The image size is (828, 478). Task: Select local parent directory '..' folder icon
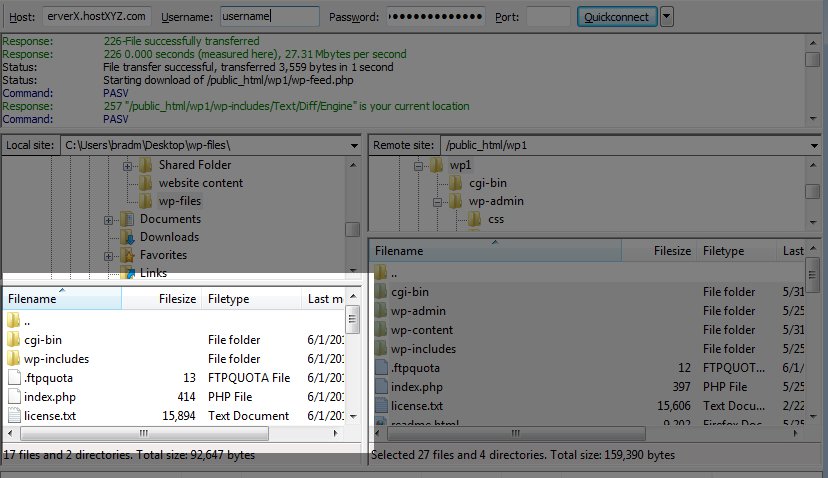pos(14,320)
